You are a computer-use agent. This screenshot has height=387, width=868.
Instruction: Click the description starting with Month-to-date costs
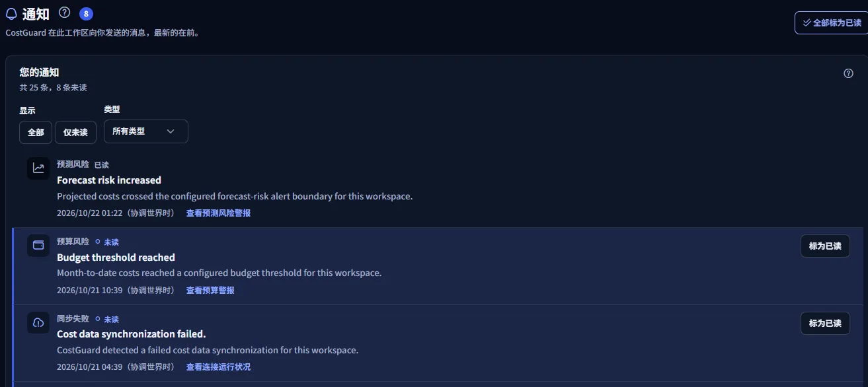219,273
